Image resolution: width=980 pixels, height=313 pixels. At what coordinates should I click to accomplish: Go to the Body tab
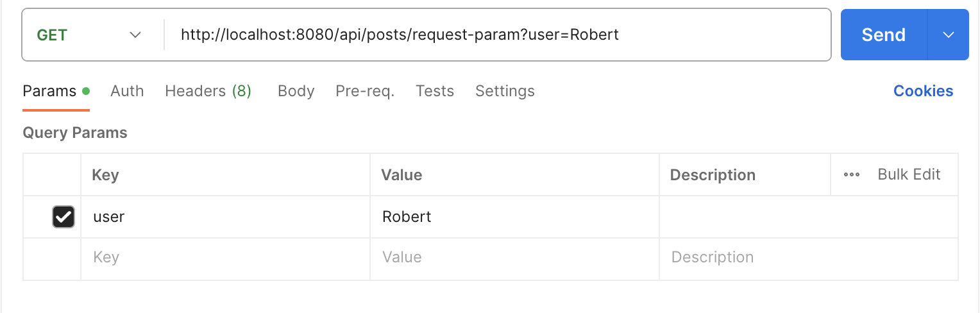296,91
